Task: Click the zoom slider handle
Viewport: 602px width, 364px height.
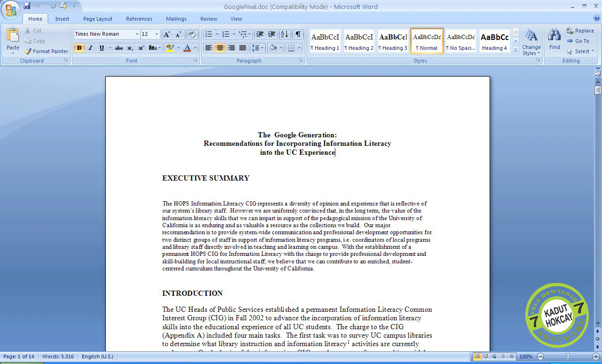Action: coord(568,356)
